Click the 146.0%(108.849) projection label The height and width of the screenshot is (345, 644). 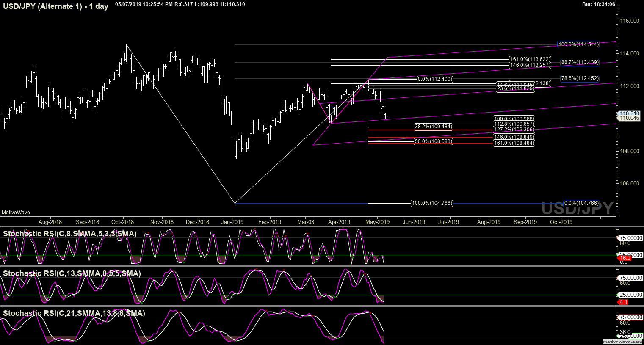click(x=514, y=137)
